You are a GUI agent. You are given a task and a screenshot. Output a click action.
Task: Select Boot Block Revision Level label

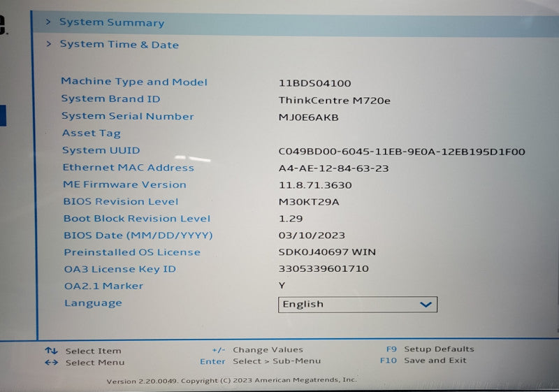(137, 219)
